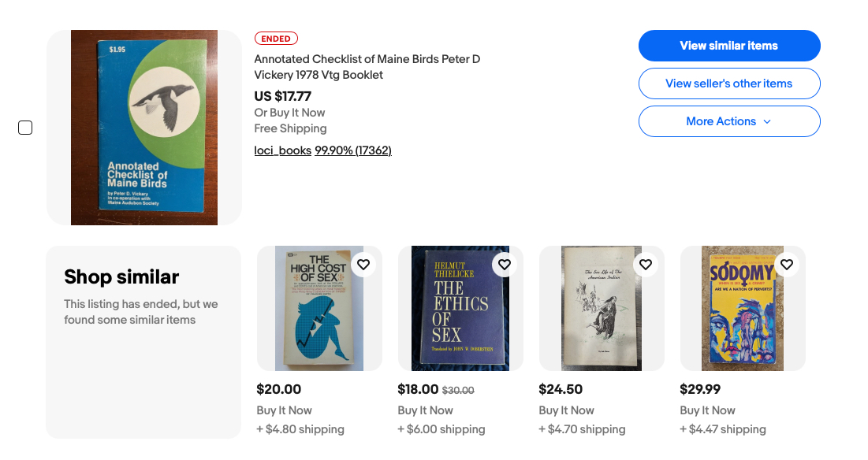Tap the heart on the 'Sodomy' book

click(787, 265)
